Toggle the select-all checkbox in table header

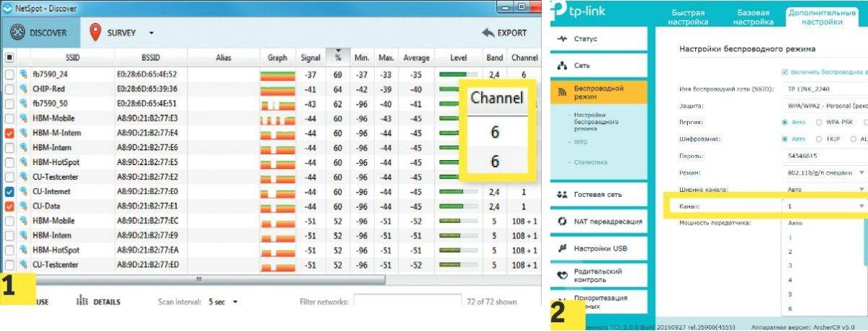(x=9, y=57)
